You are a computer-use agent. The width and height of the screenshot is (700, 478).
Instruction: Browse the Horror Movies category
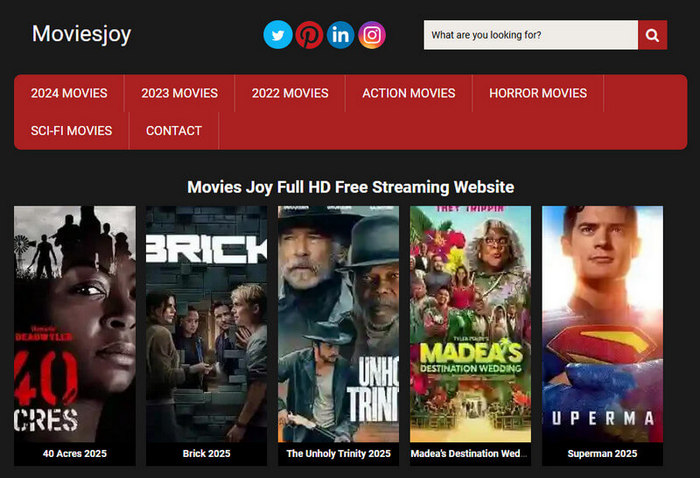(538, 93)
